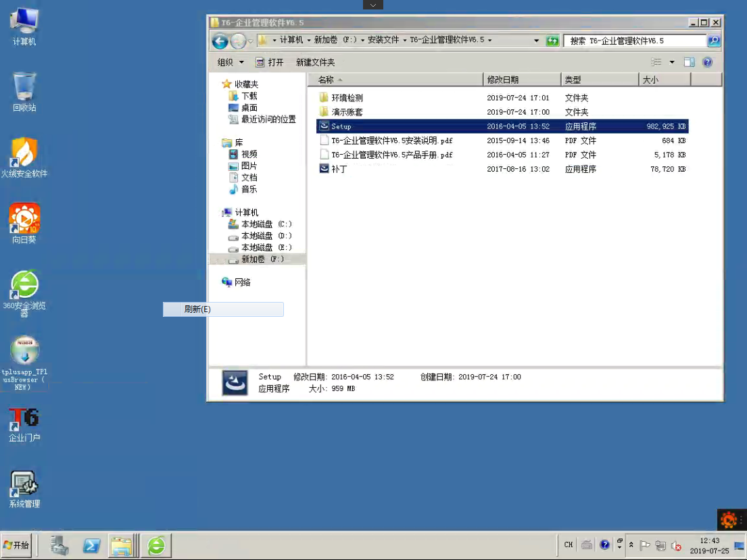Open recent pages dropdown beside forward button
Viewport: 747px width, 560px height.
pos(251,41)
